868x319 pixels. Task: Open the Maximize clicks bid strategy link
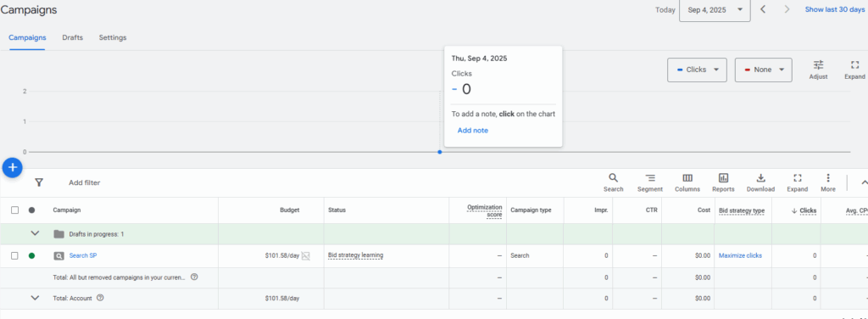point(740,255)
